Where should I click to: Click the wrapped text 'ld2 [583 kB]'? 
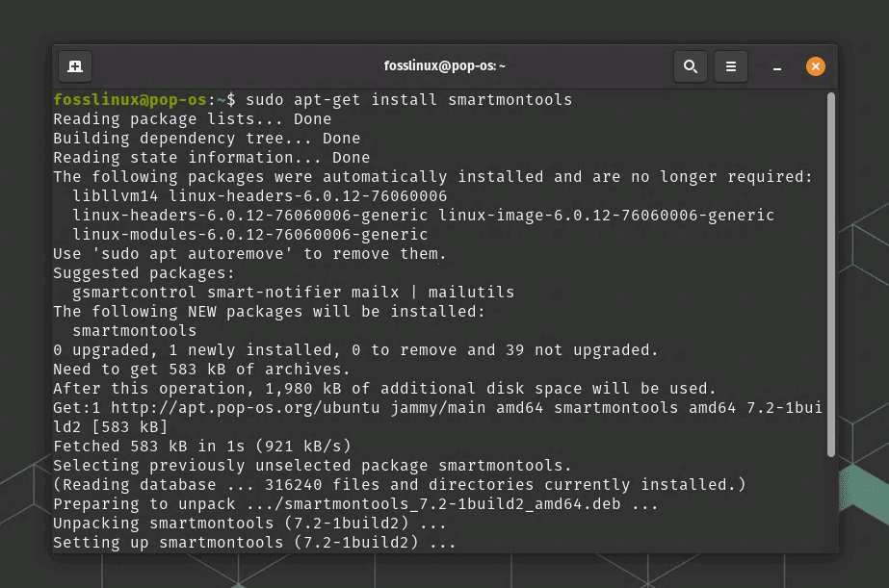(111, 427)
